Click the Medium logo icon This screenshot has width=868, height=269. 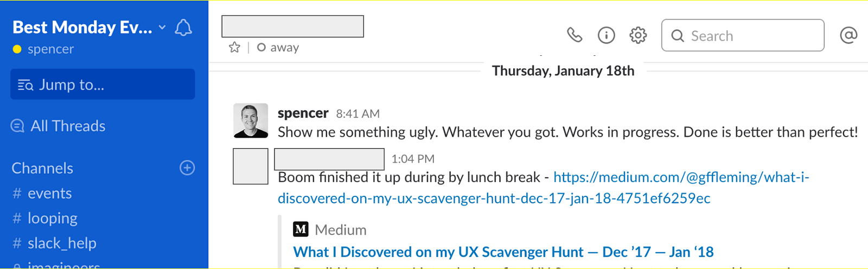tap(301, 229)
